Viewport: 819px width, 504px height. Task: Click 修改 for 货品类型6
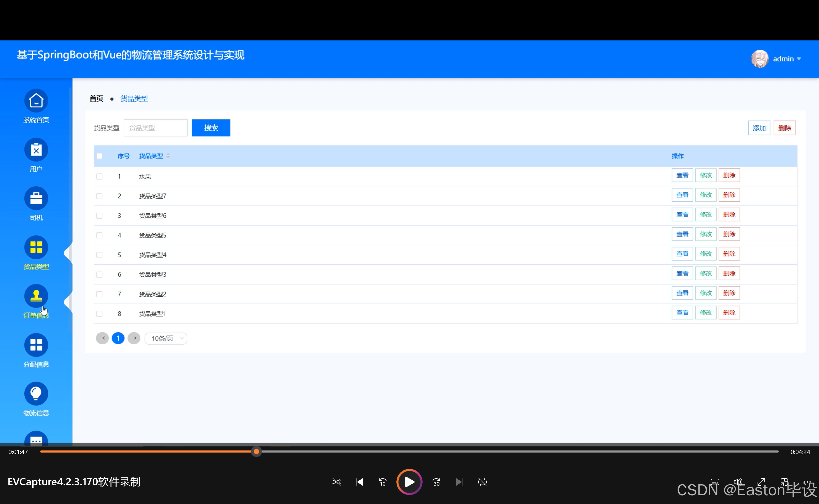706,214
